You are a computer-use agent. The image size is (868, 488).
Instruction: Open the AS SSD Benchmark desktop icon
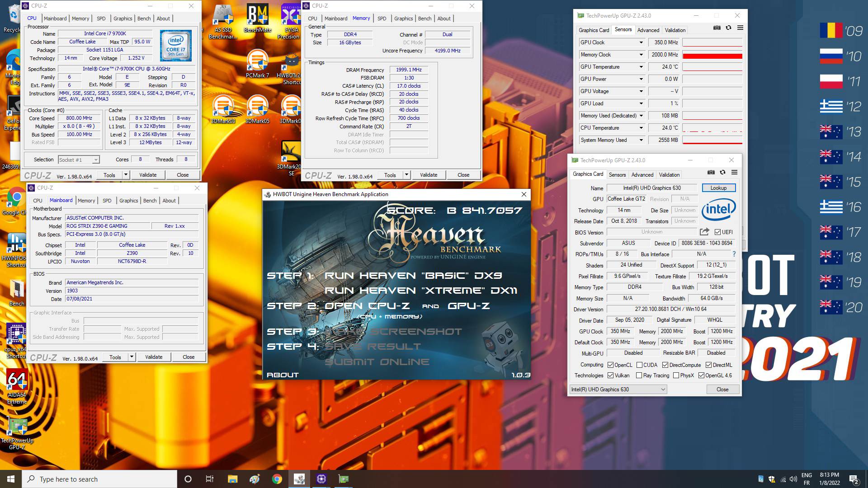(x=223, y=22)
